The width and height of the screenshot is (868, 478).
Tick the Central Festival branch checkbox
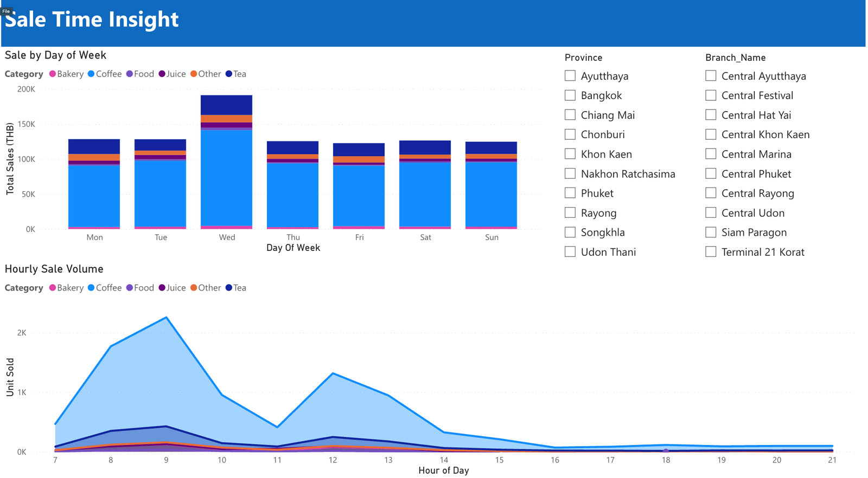click(x=711, y=95)
